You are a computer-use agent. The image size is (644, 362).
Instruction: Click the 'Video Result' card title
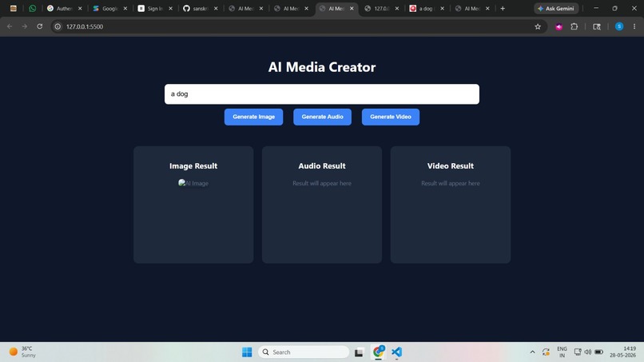pos(450,166)
